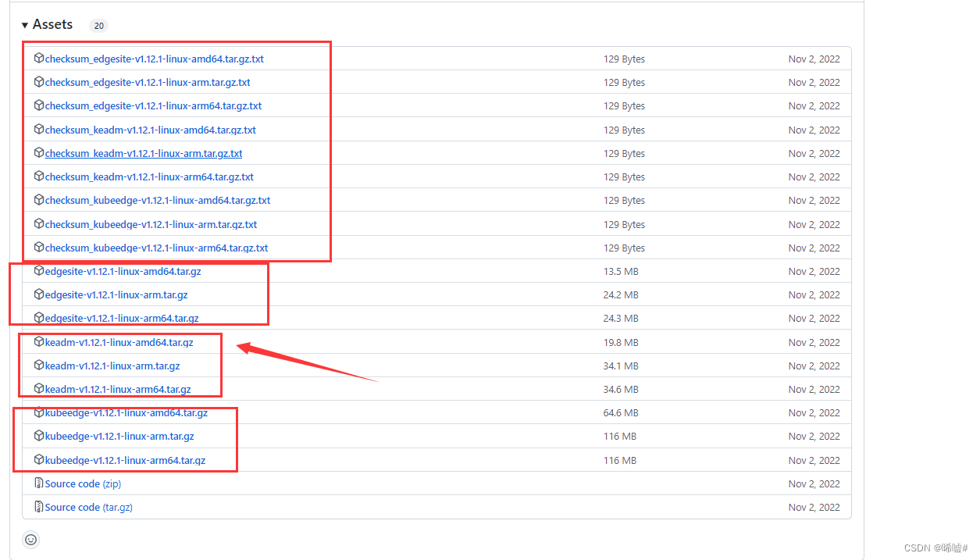Click the 19.8 MB size of keadm amd64
The width and height of the screenshot is (980, 560).
click(621, 342)
